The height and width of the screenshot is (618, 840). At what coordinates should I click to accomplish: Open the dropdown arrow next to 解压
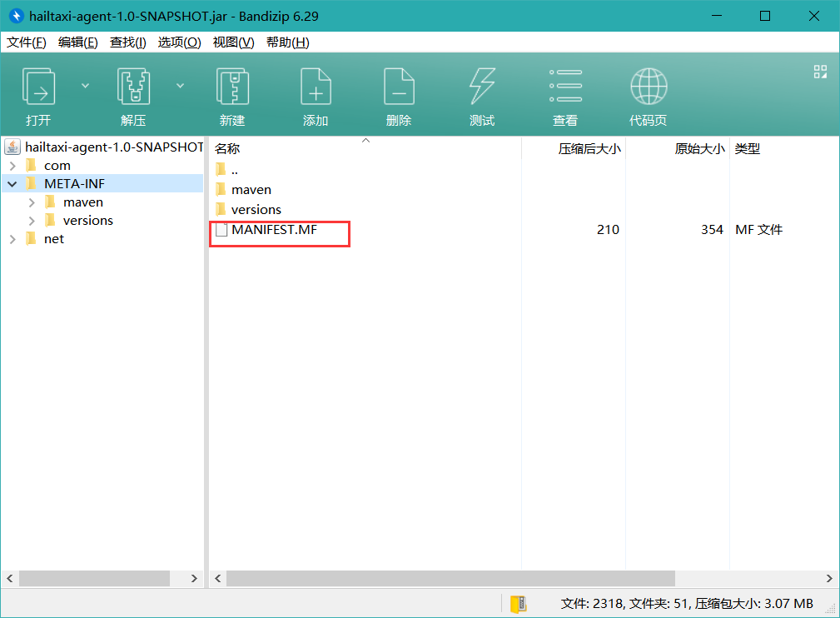181,86
